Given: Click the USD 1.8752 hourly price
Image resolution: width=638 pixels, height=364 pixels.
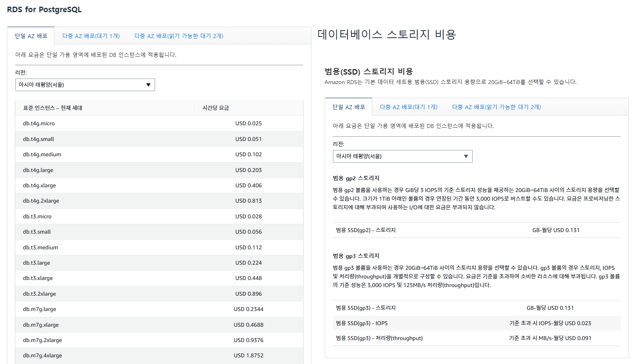Looking at the screenshot, I should (x=249, y=355).
